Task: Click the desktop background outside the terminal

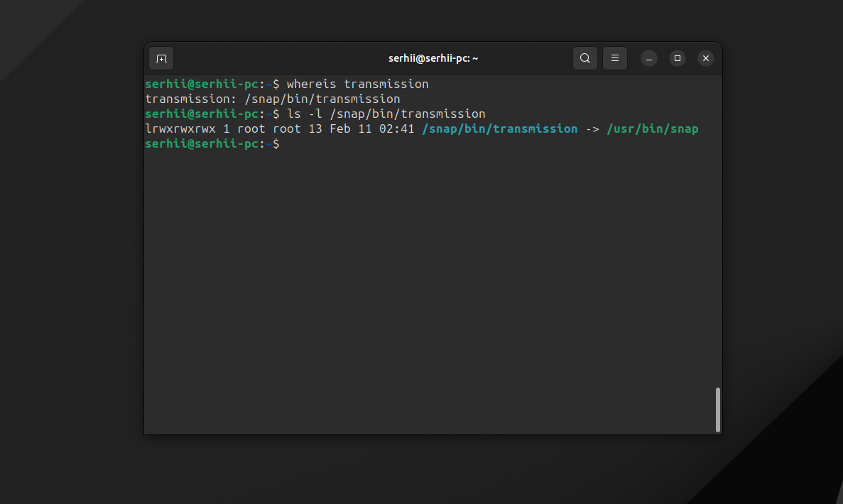Action: click(x=71, y=284)
